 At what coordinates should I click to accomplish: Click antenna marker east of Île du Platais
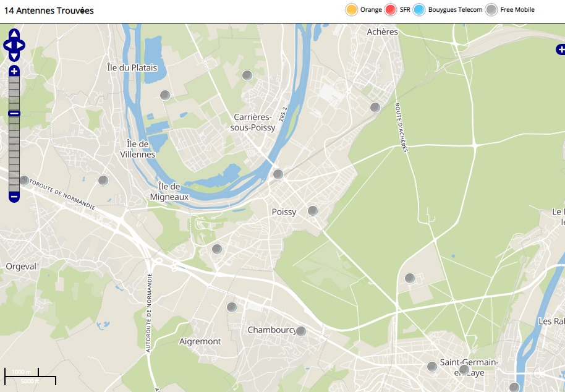pos(165,95)
